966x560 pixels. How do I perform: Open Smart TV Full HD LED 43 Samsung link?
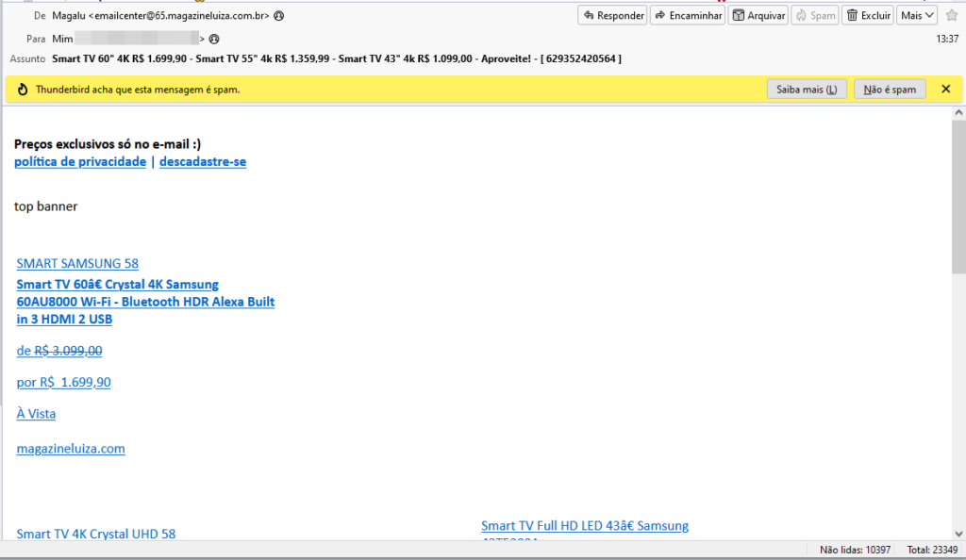click(x=585, y=525)
